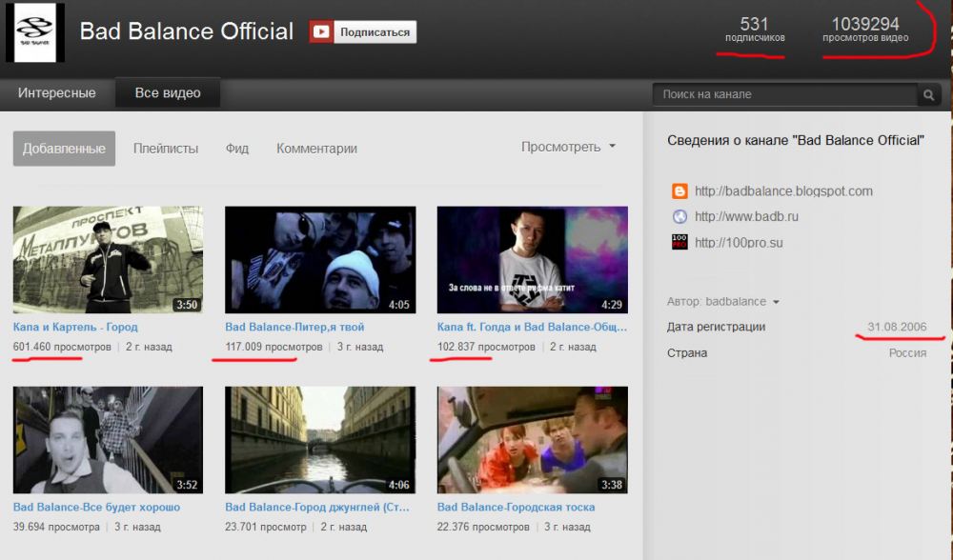
Task: Open the Капа и Картель - Город thumbnail
Action: [x=109, y=260]
